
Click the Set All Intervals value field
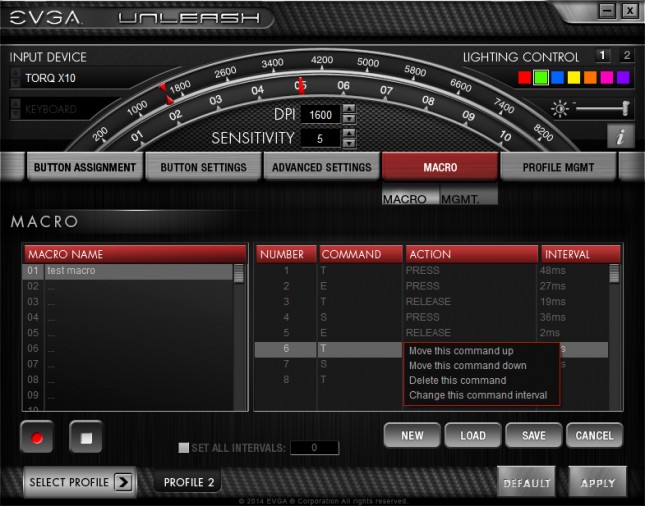click(x=314, y=448)
